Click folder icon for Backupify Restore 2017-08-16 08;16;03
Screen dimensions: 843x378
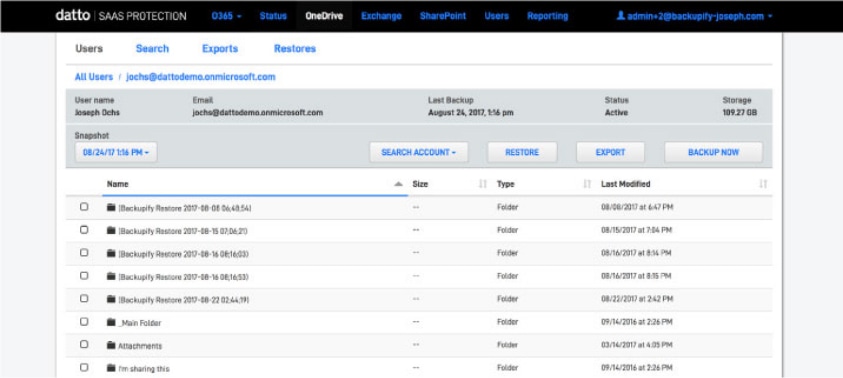111,253
